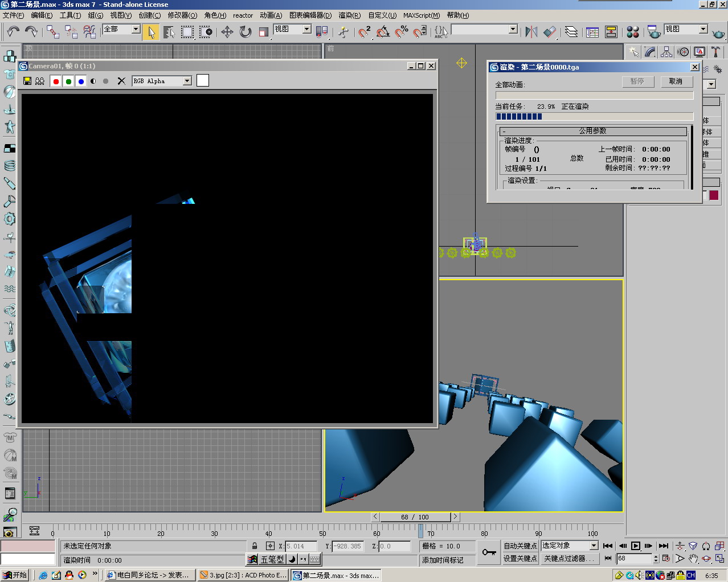Viewport: 728px width, 582px height.
Task: Activate the Select and Rotate tool
Action: [246, 32]
